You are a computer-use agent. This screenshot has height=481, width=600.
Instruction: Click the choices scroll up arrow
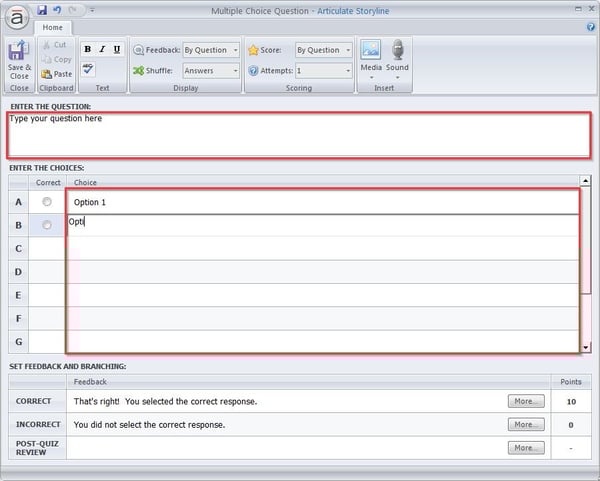tap(585, 181)
